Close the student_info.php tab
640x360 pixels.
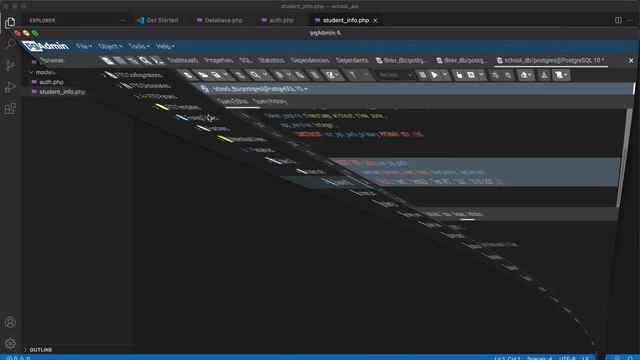point(375,20)
